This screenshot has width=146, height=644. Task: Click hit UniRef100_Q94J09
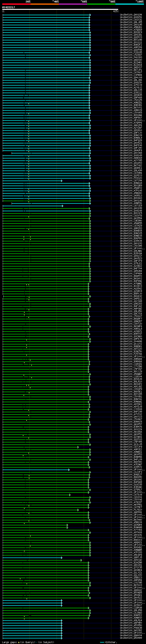click(131, 77)
